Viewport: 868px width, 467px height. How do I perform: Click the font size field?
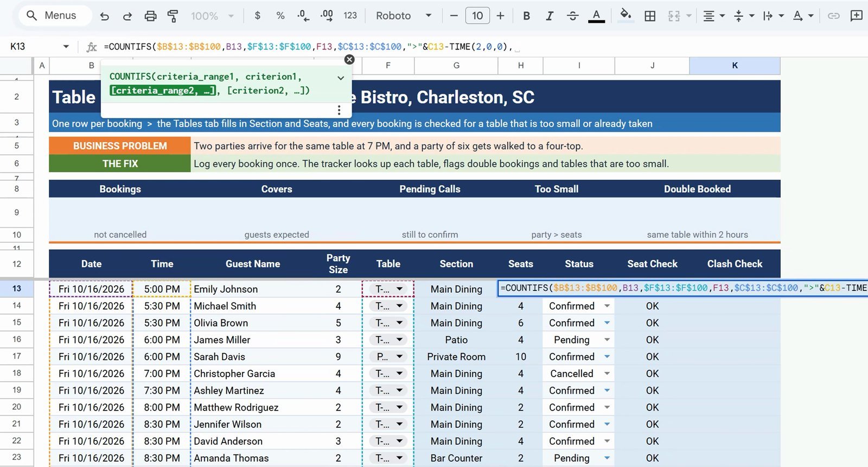tap(477, 16)
